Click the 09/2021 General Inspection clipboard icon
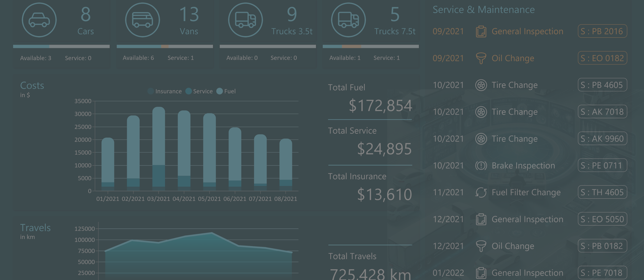Image resolution: width=644 pixels, height=280 pixels. pyautogui.click(x=481, y=31)
